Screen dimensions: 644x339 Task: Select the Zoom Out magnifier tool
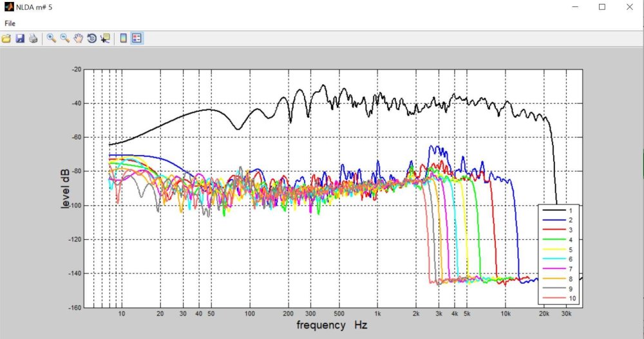click(65, 39)
